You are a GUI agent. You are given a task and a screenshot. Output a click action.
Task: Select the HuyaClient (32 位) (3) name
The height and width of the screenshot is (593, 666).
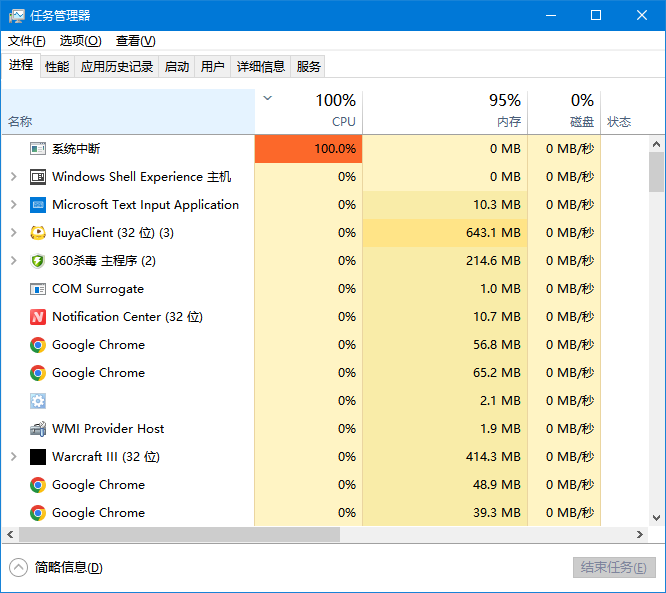(113, 233)
